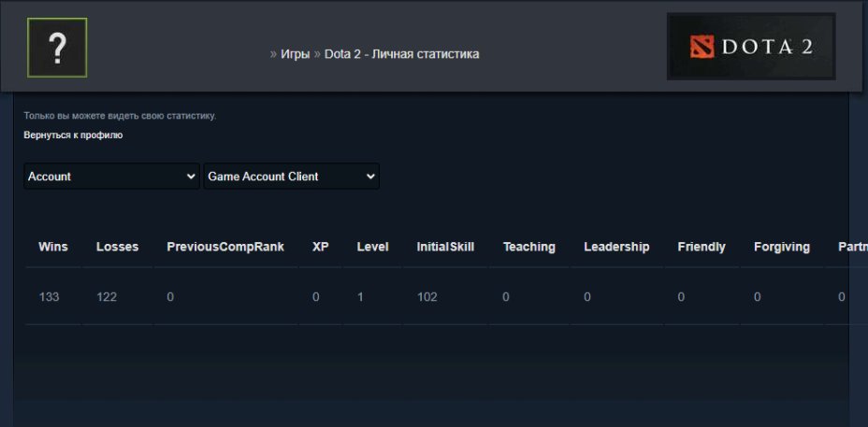Open the Dota 2 - Личная статистика breadcrumb
868x427 pixels.
(402, 54)
